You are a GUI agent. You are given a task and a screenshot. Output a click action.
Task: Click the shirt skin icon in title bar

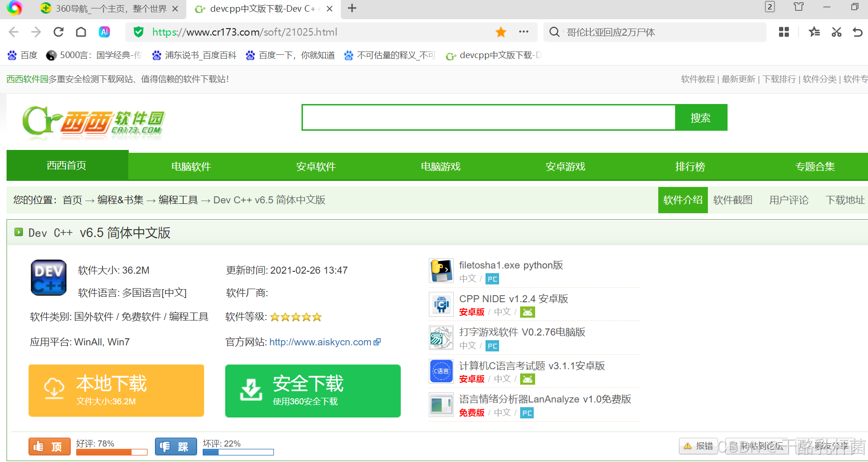pyautogui.click(x=799, y=7)
